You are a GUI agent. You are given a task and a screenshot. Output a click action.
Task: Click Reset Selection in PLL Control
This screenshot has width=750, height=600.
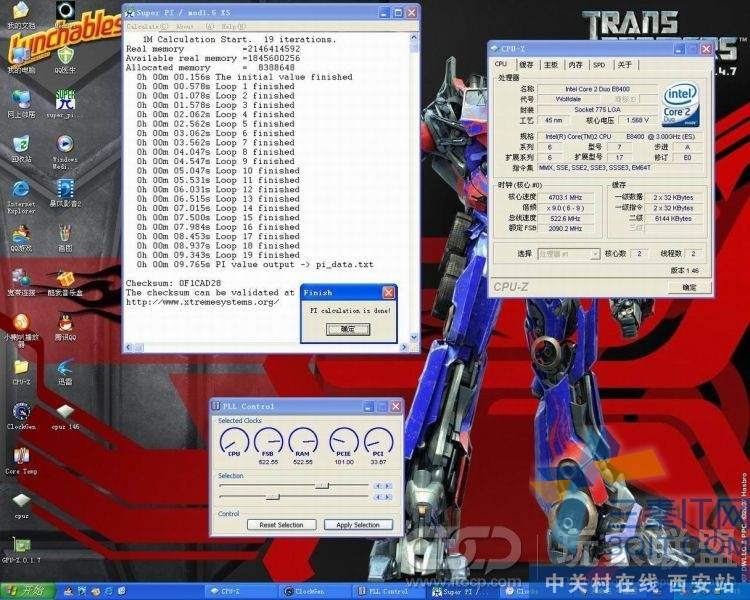(x=281, y=525)
